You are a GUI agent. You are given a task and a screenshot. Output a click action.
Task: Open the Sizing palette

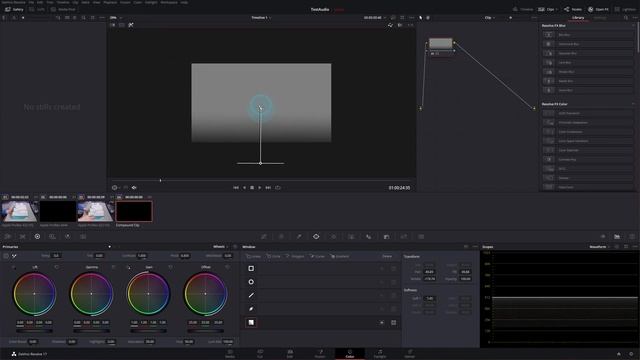pyautogui.click(x=404, y=236)
